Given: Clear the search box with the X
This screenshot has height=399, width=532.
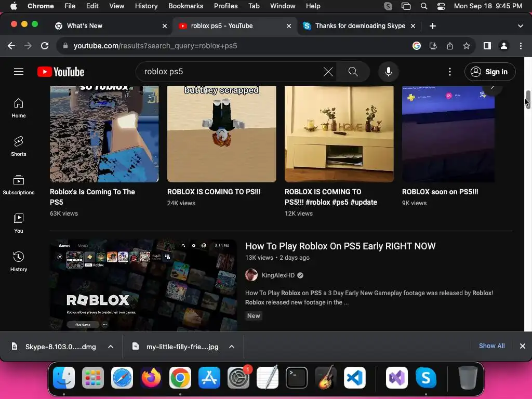Looking at the screenshot, I should pyautogui.click(x=328, y=72).
